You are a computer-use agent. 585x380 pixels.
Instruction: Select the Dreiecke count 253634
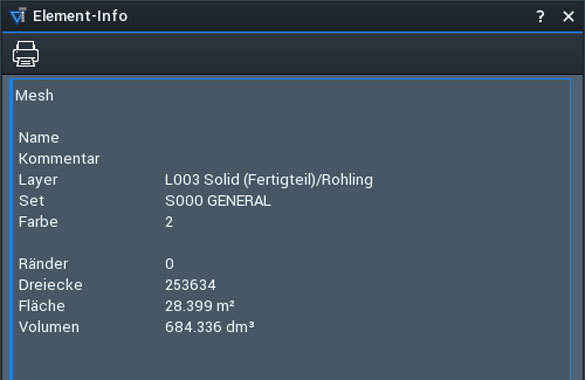pyautogui.click(x=190, y=285)
